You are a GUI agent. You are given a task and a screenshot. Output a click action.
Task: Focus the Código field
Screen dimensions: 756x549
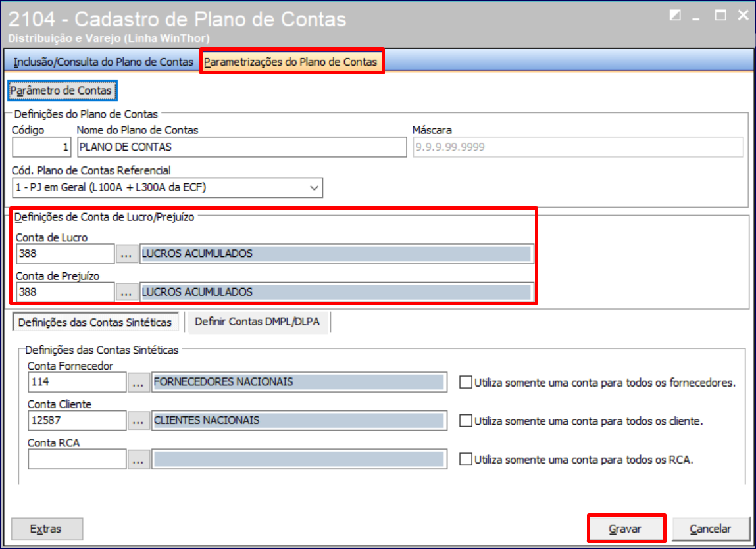pos(41,147)
